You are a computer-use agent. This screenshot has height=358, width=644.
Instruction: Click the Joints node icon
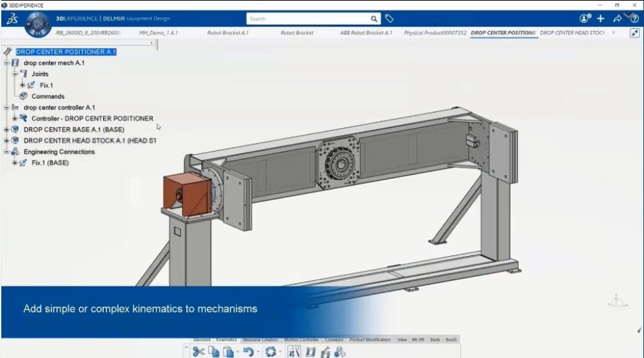click(x=24, y=74)
